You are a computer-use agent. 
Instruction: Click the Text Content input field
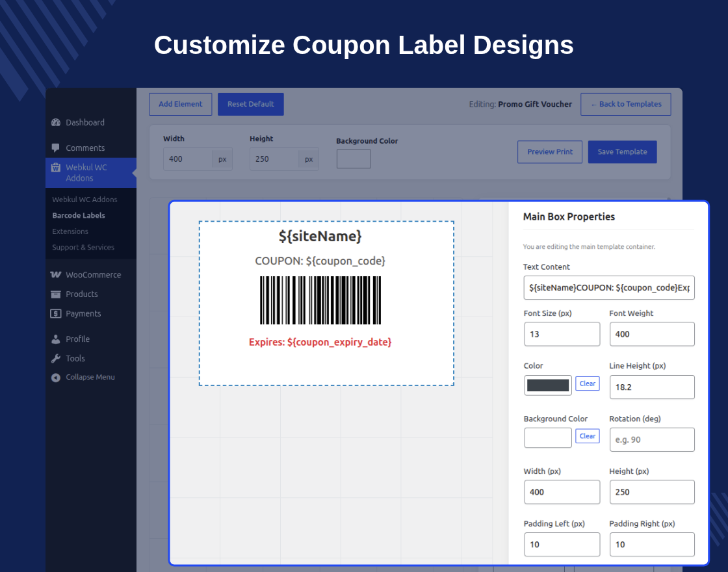point(608,287)
